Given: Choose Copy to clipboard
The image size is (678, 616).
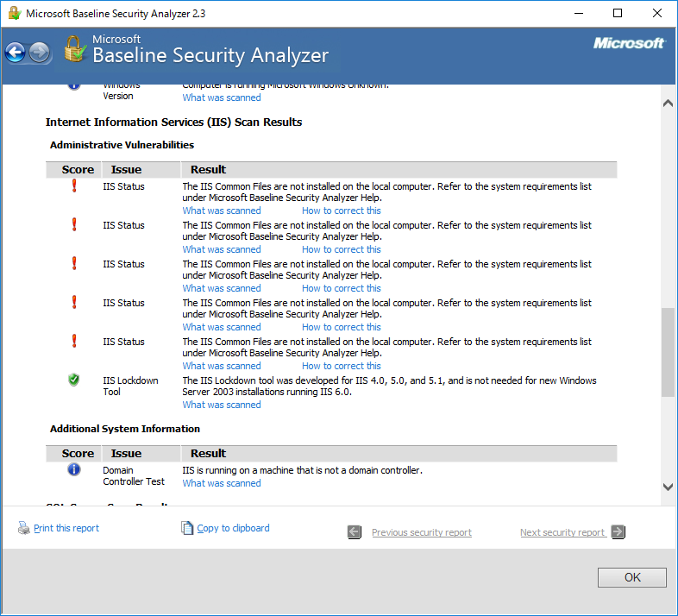Looking at the screenshot, I should pos(233,528).
